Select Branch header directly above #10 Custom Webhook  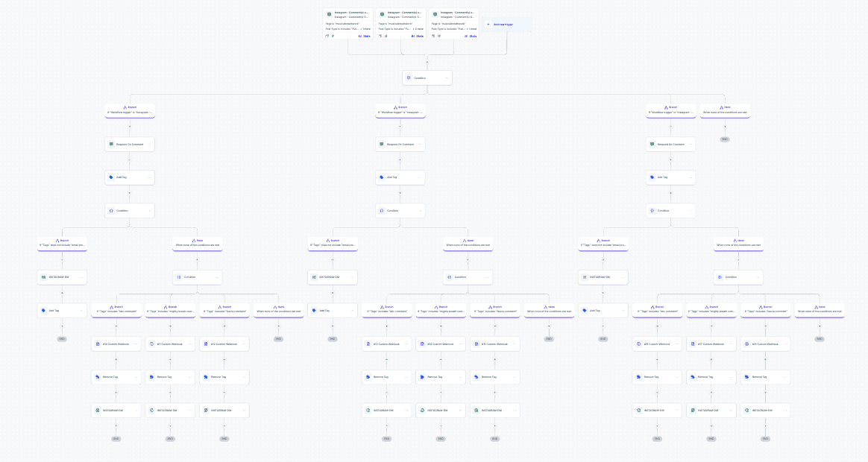tap(116, 309)
